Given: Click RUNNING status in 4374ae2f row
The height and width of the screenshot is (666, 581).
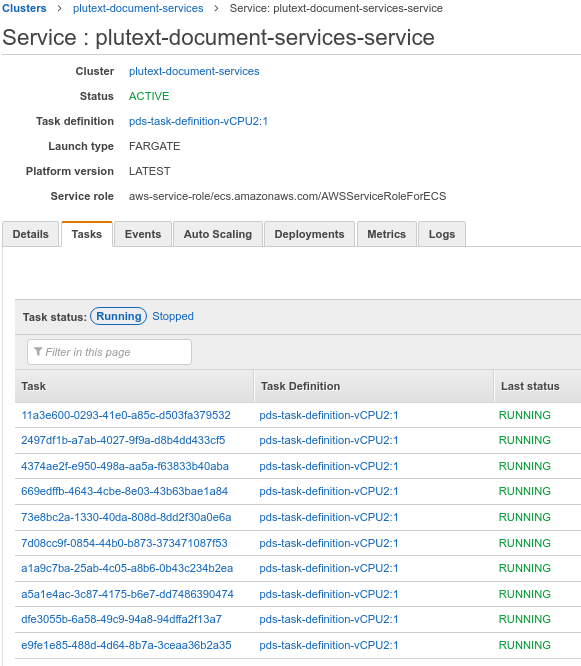Looking at the screenshot, I should [525, 466].
